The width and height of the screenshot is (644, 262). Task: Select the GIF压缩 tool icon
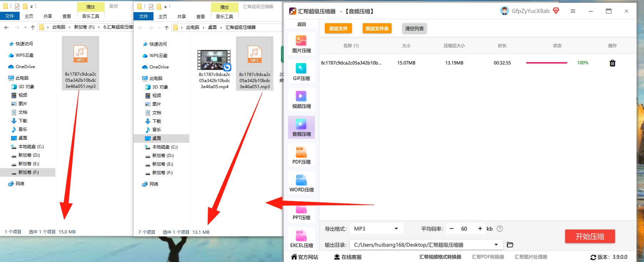tap(301, 72)
